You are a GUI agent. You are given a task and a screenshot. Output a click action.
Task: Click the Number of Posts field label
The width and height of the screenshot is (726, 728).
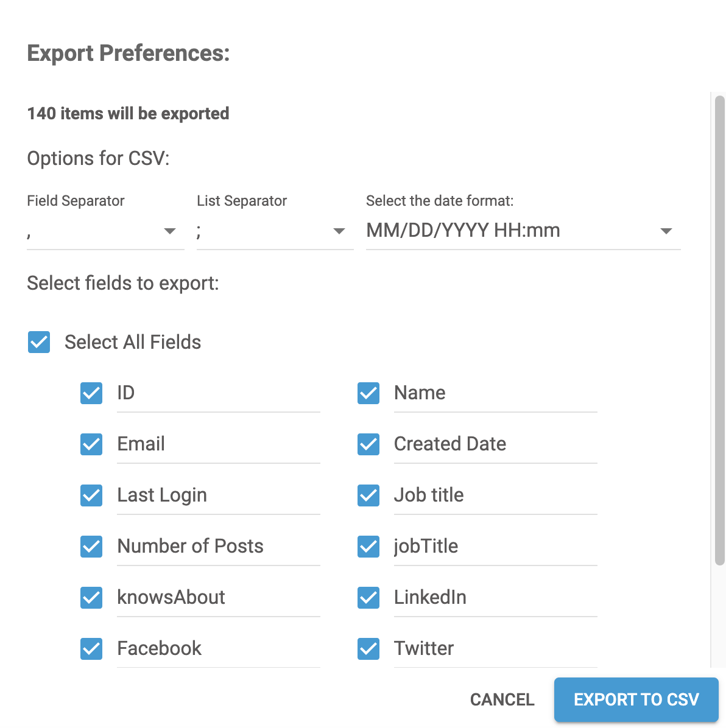click(x=190, y=546)
